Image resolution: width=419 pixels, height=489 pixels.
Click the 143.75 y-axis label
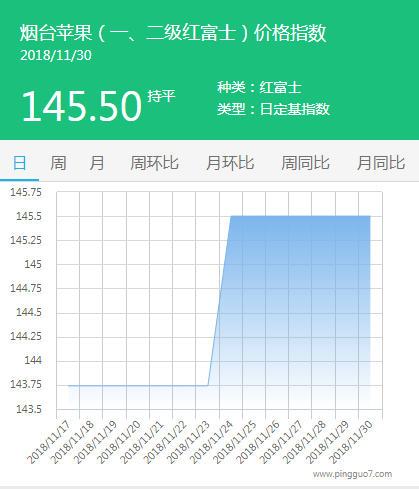point(26,384)
